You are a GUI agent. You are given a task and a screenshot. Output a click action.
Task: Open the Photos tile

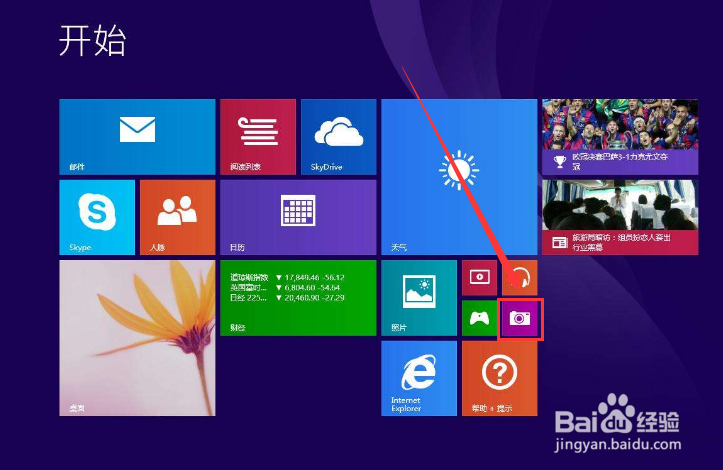(419, 298)
